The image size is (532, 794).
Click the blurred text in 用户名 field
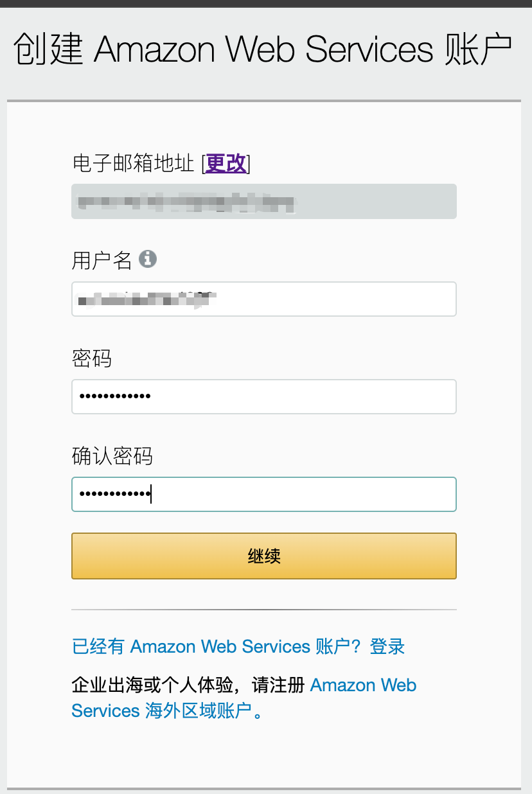[x=146, y=299]
